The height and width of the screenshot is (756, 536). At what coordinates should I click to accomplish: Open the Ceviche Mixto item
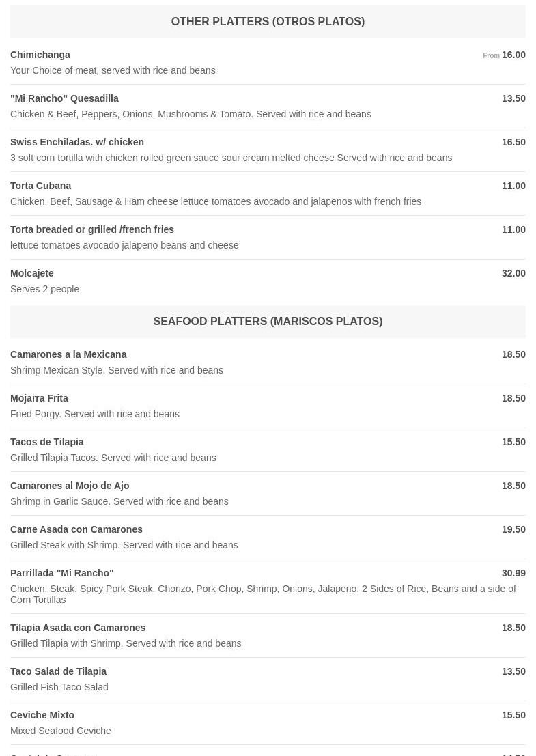point(42,715)
